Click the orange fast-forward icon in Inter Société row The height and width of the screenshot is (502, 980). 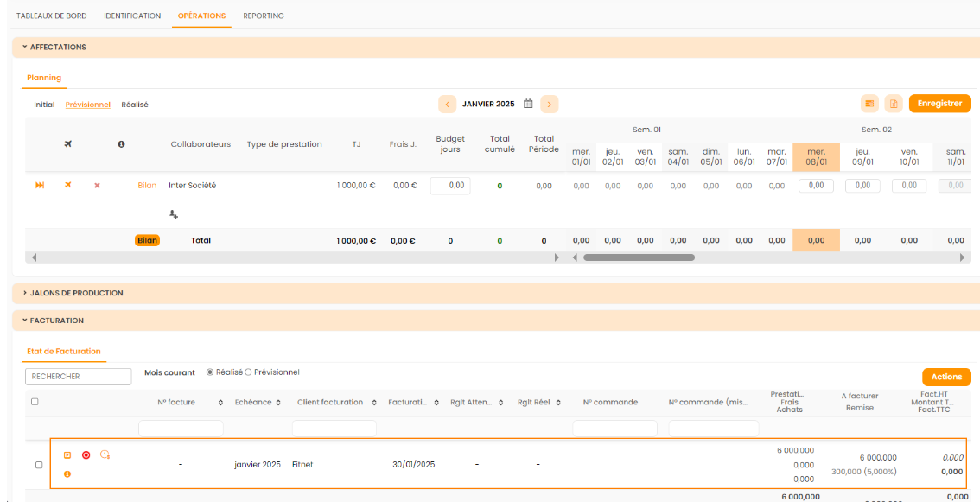[40, 186]
